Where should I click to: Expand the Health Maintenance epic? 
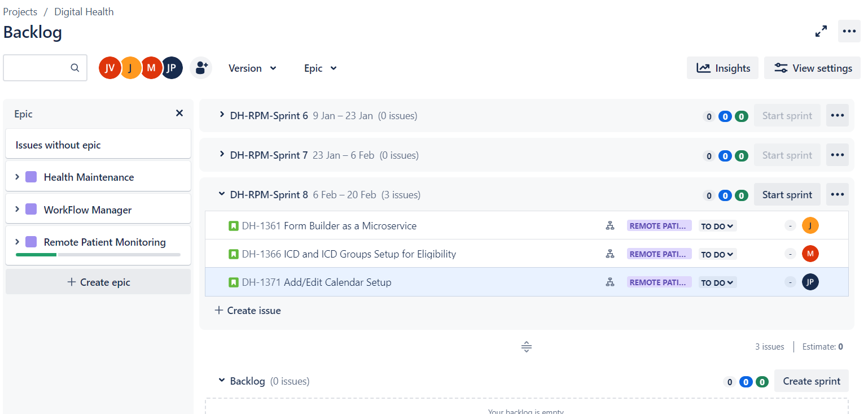(17, 177)
